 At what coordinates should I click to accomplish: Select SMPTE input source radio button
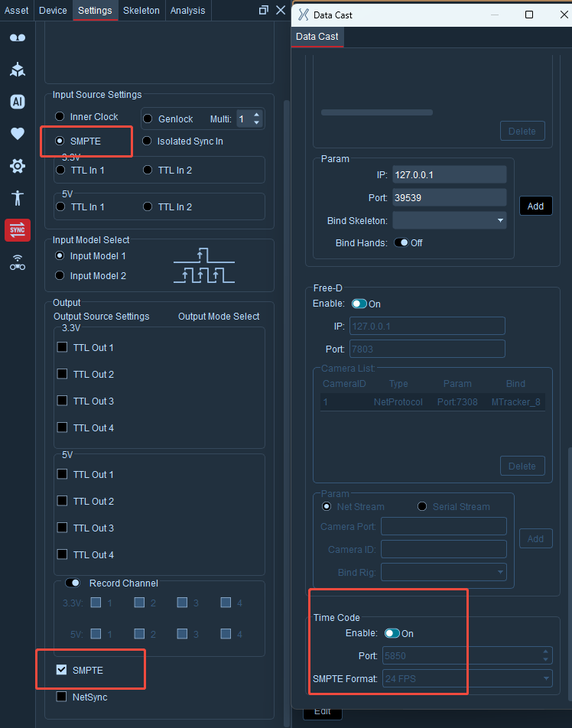tap(60, 141)
